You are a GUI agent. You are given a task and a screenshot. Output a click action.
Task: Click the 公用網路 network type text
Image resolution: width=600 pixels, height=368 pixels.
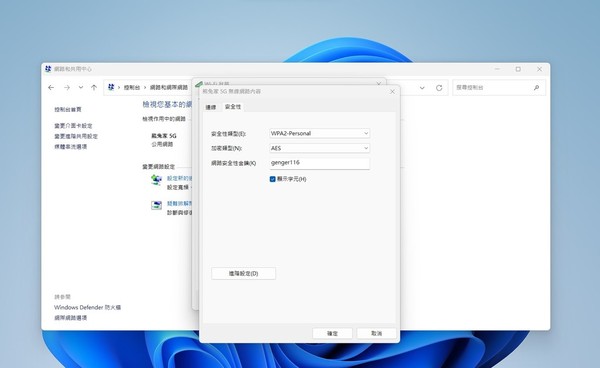(162, 144)
